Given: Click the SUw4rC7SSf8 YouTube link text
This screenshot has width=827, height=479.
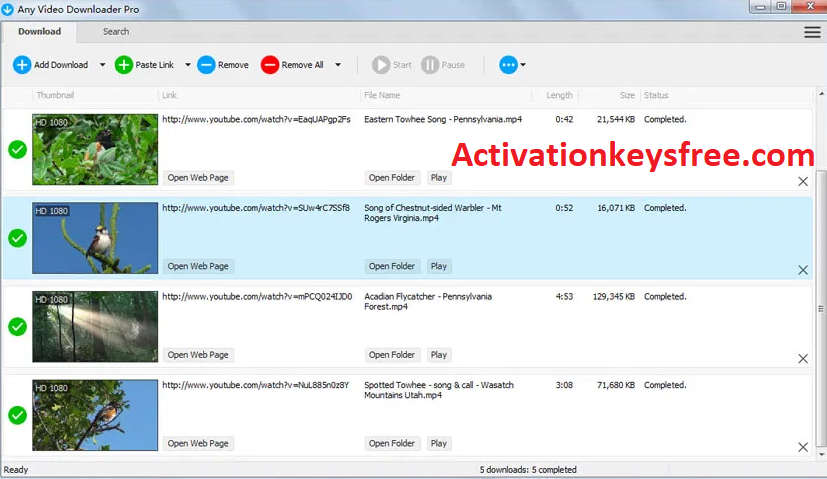Looking at the screenshot, I should pyautogui.click(x=256, y=208).
